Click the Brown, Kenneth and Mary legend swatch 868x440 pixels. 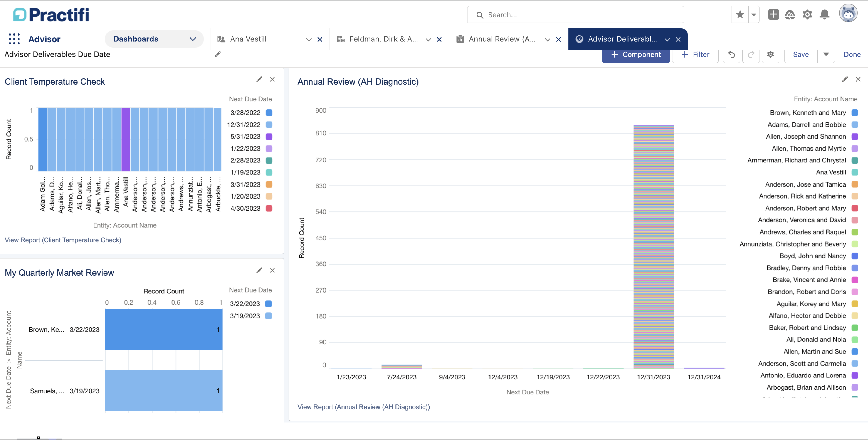click(x=855, y=113)
